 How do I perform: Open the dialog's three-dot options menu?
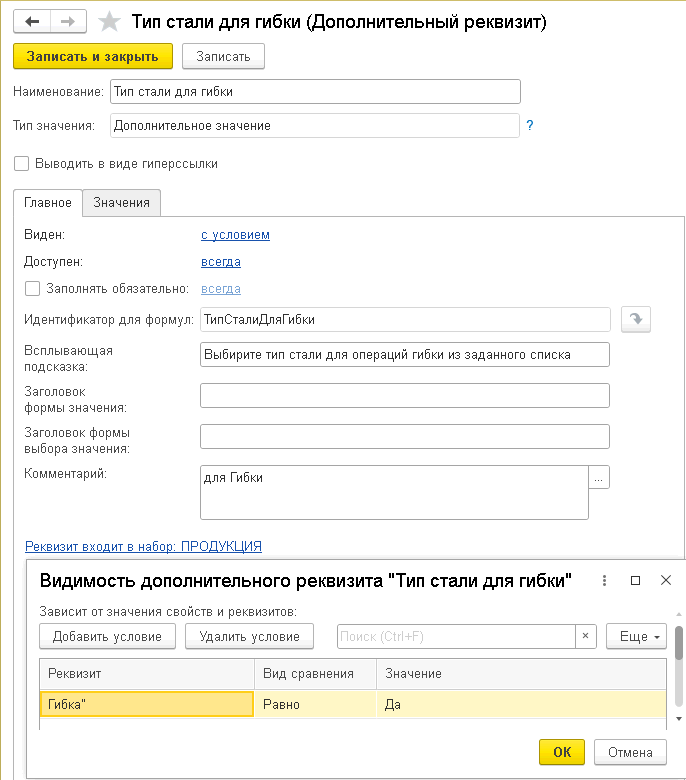[x=603, y=580]
